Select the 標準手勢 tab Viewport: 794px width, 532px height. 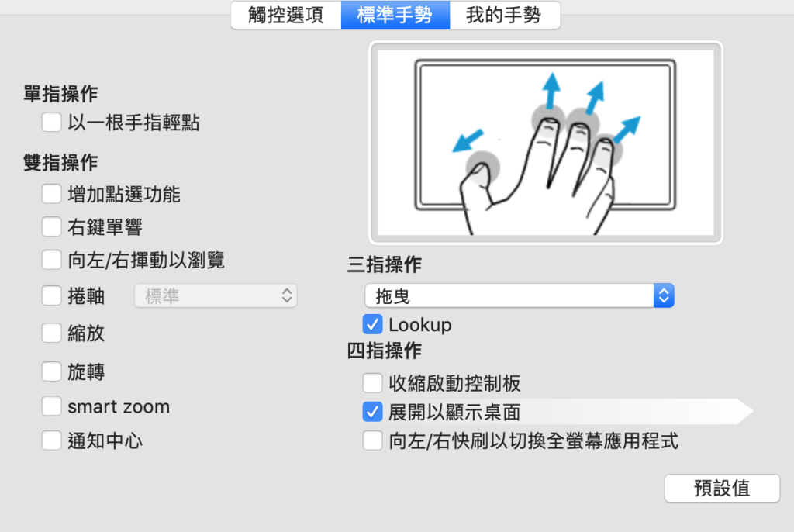tap(395, 16)
